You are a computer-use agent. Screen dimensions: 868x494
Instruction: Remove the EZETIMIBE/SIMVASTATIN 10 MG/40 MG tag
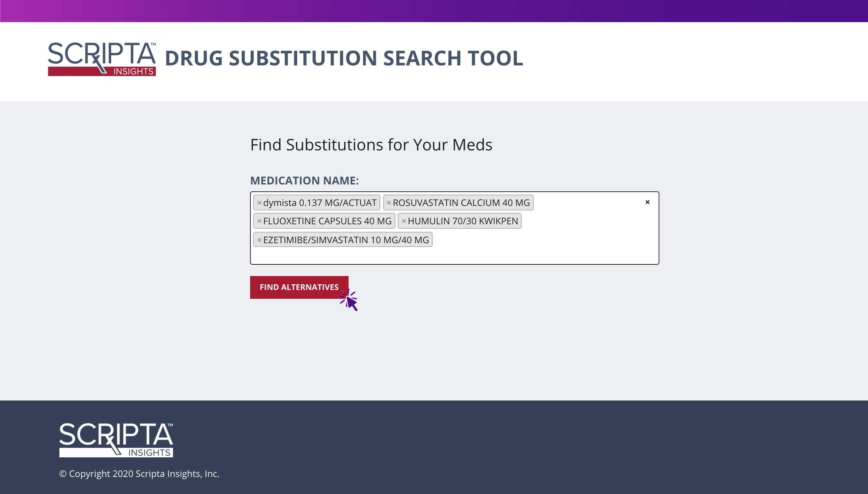pos(259,240)
